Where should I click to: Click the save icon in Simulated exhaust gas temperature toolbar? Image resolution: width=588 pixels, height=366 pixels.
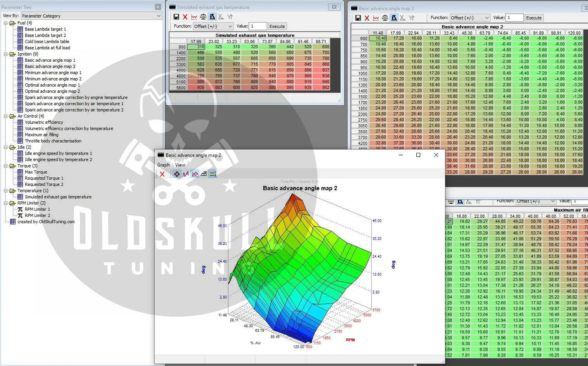click(176, 17)
